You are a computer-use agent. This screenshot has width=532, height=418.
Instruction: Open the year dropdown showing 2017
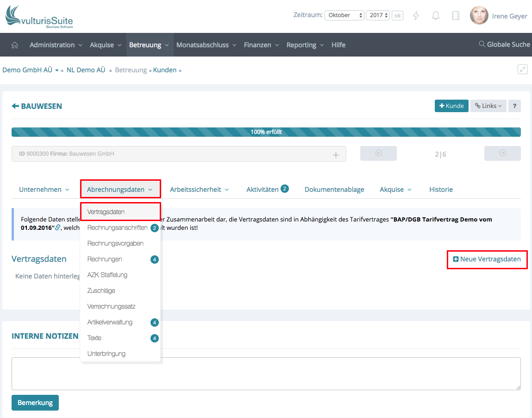pyautogui.click(x=378, y=15)
